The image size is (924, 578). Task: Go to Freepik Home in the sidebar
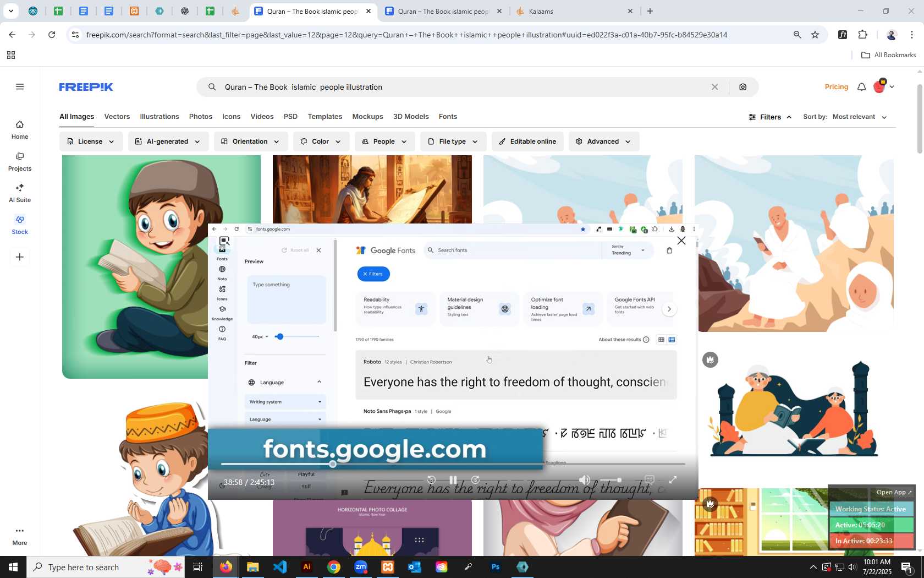pos(20,130)
